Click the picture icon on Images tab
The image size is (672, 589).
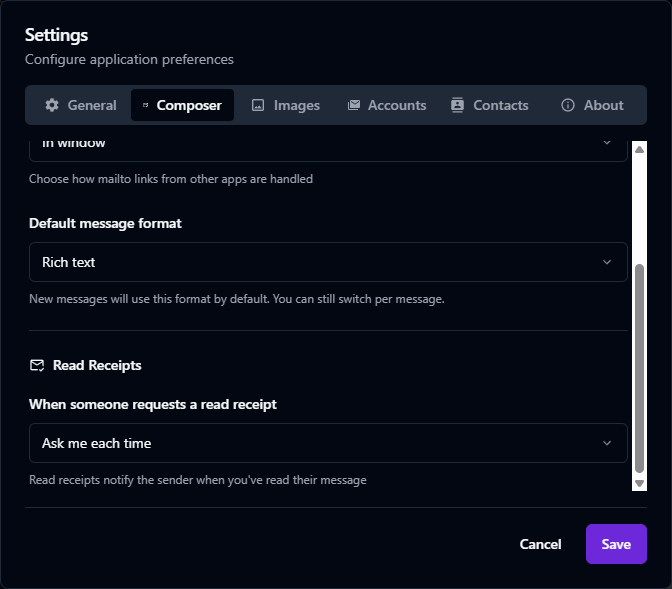coord(258,105)
